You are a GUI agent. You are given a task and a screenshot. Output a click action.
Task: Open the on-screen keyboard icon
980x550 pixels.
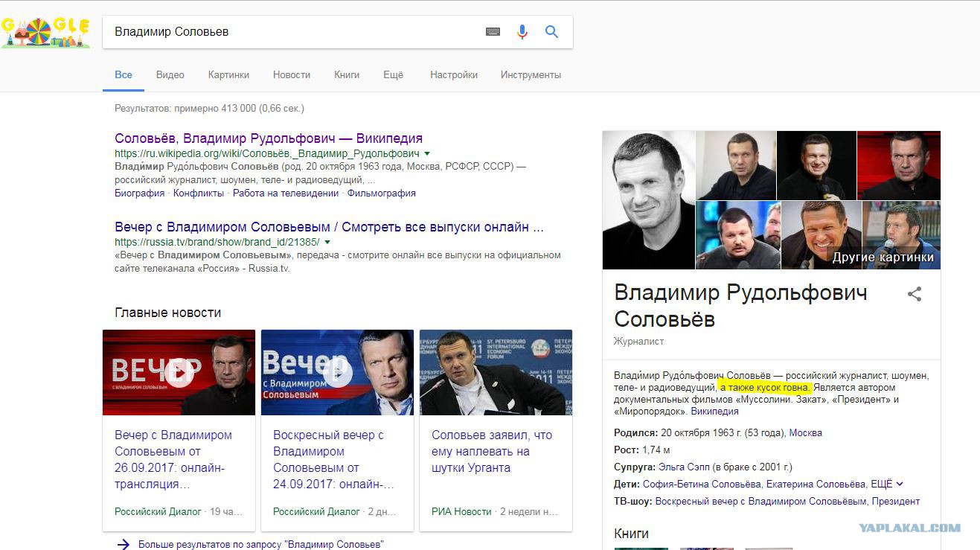click(493, 32)
